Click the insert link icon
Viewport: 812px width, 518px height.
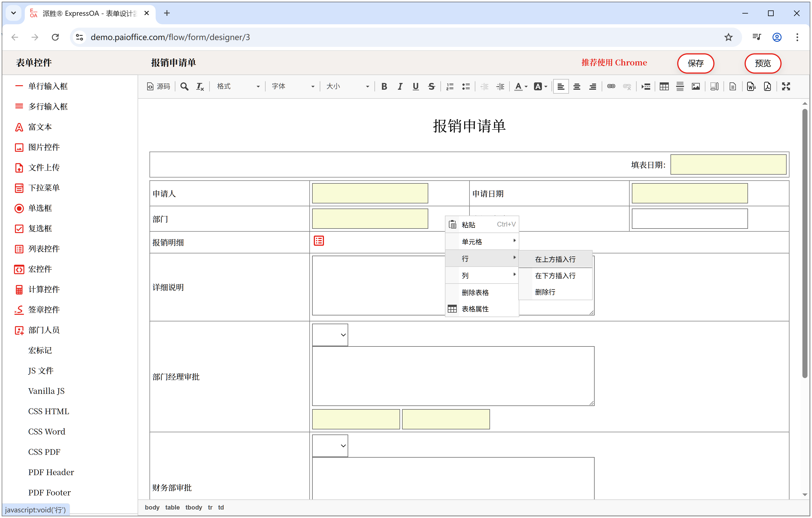pyautogui.click(x=611, y=87)
